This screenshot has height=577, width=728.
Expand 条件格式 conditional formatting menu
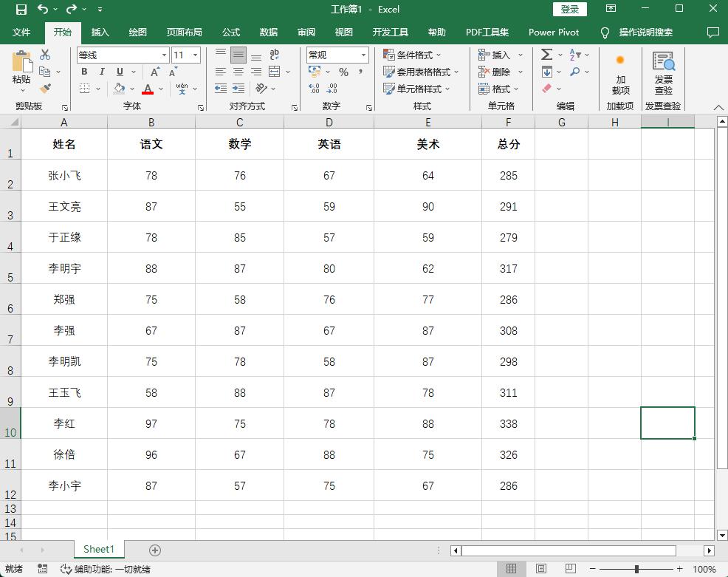pyautogui.click(x=412, y=55)
